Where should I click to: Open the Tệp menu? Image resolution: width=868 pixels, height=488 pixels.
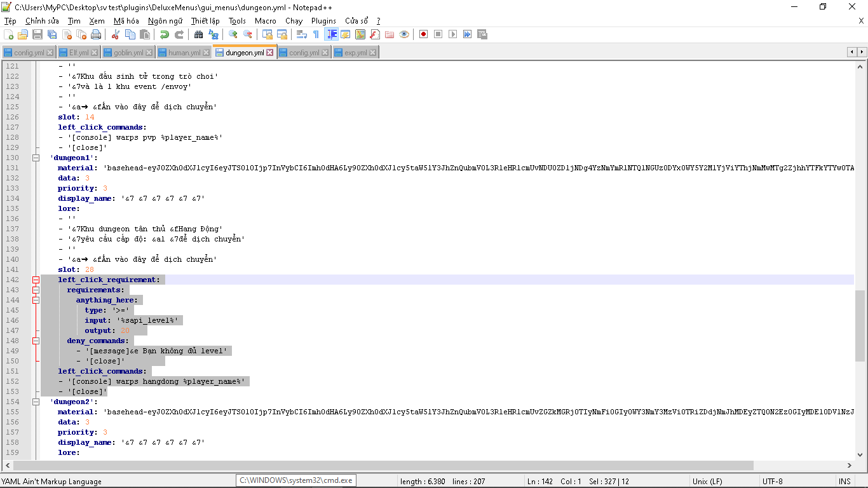(10, 21)
